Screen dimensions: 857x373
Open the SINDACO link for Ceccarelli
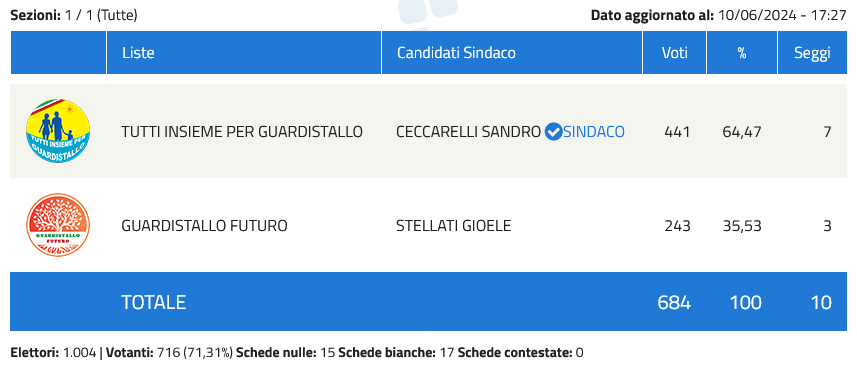pyautogui.click(x=594, y=132)
